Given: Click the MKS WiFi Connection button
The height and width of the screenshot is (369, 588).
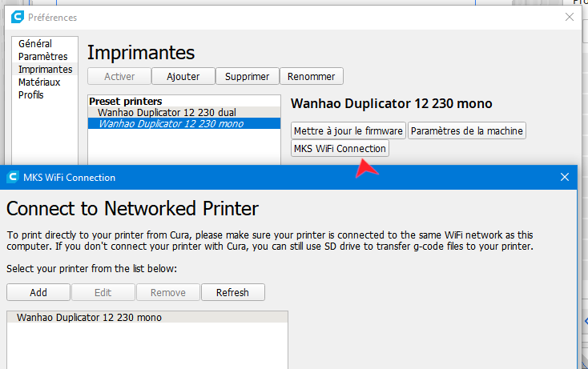Looking at the screenshot, I should 340,148.
